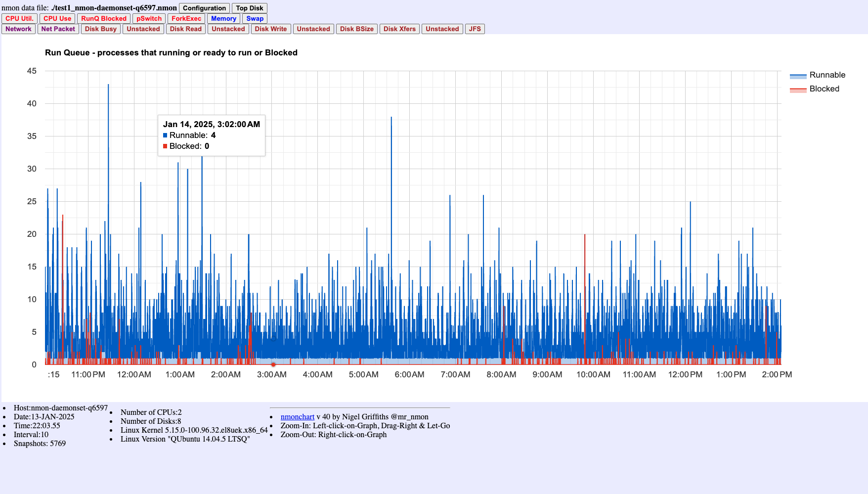
Task: Open the pSwitch chart
Action: pos(149,18)
